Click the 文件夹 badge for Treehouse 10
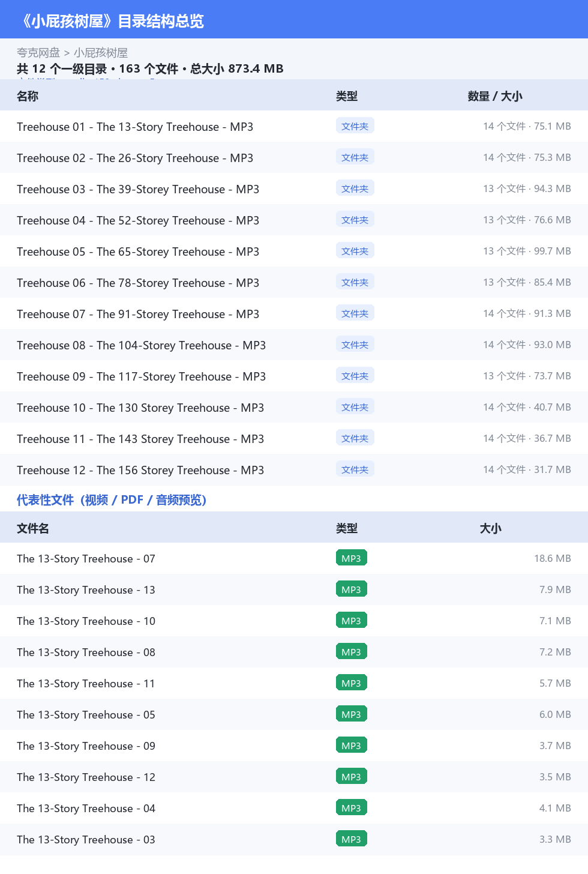Screen dimensions: 588x874 [x=355, y=407]
